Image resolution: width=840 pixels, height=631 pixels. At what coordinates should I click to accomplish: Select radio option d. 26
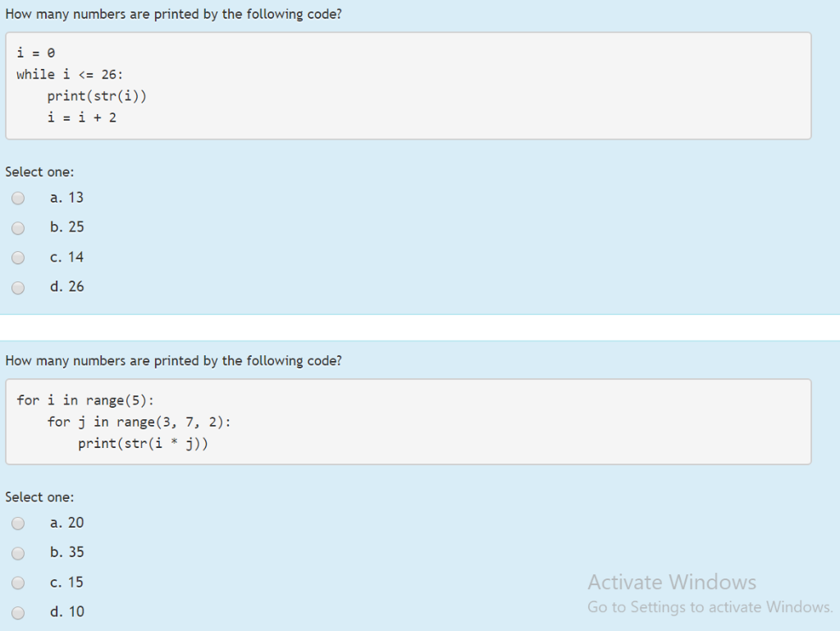[x=17, y=287]
